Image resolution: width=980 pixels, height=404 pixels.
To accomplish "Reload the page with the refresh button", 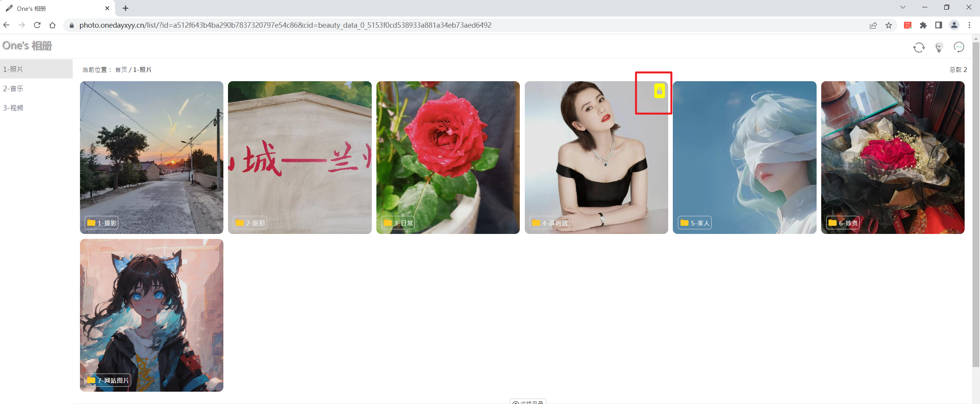I will pos(37,25).
